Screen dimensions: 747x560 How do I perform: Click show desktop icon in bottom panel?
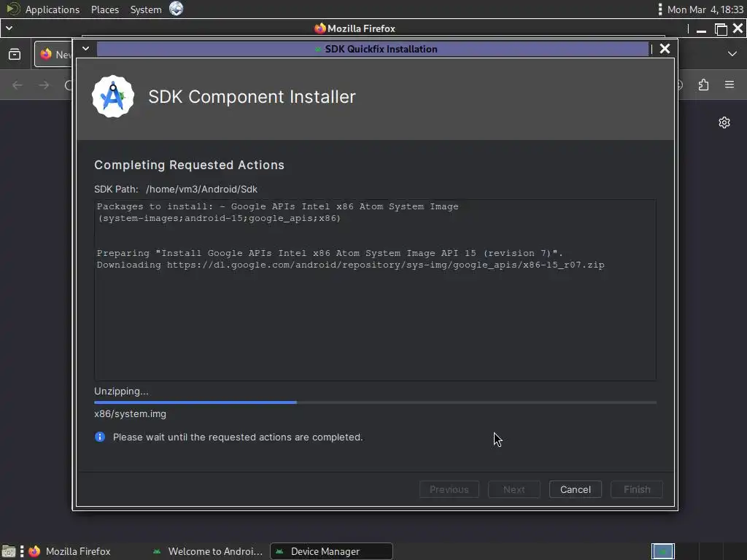tap(9, 551)
